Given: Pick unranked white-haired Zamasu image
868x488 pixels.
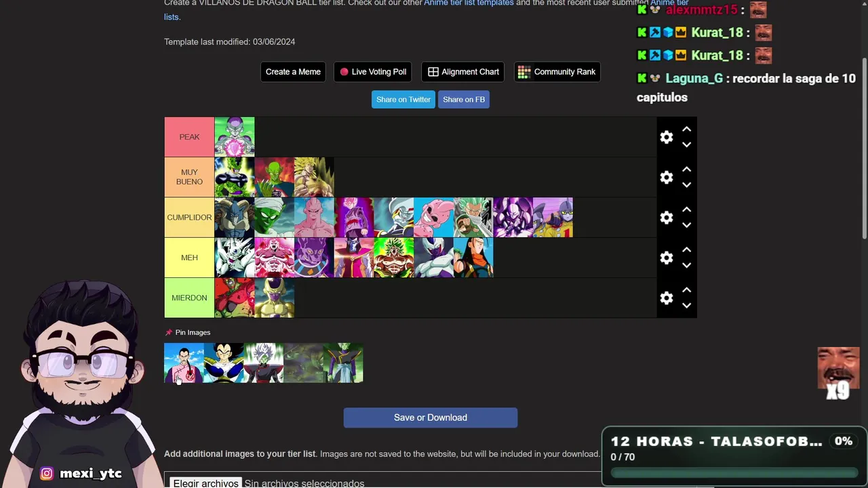Looking at the screenshot, I should (x=264, y=363).
